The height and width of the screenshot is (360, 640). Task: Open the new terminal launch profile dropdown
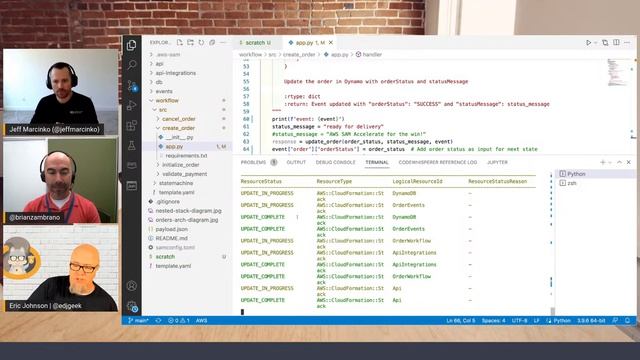click(x=610, y=162)
